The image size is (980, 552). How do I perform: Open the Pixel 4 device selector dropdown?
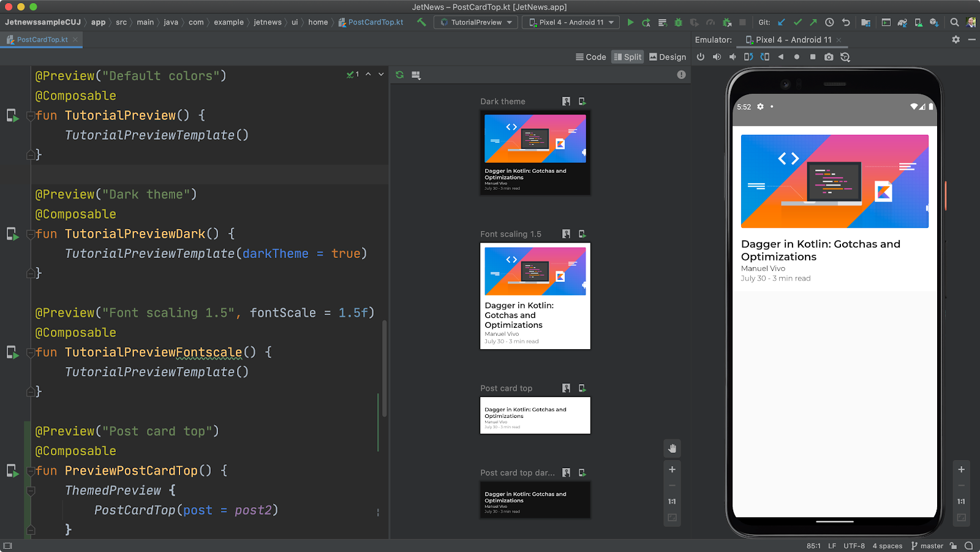point(570,22)
